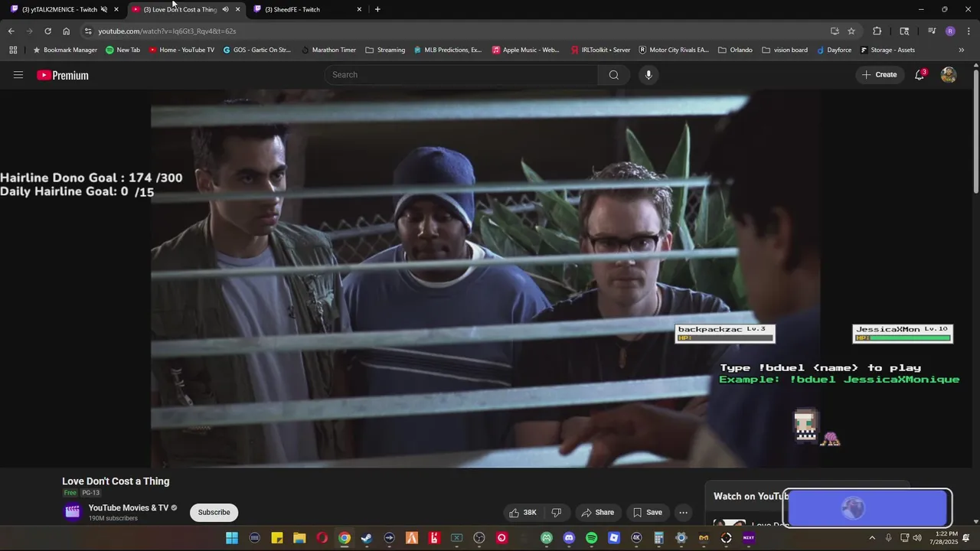The width and height of the screenshot is (980, 551).
Task: Open the YouTube account avatar menu
Action: [949, 75]
